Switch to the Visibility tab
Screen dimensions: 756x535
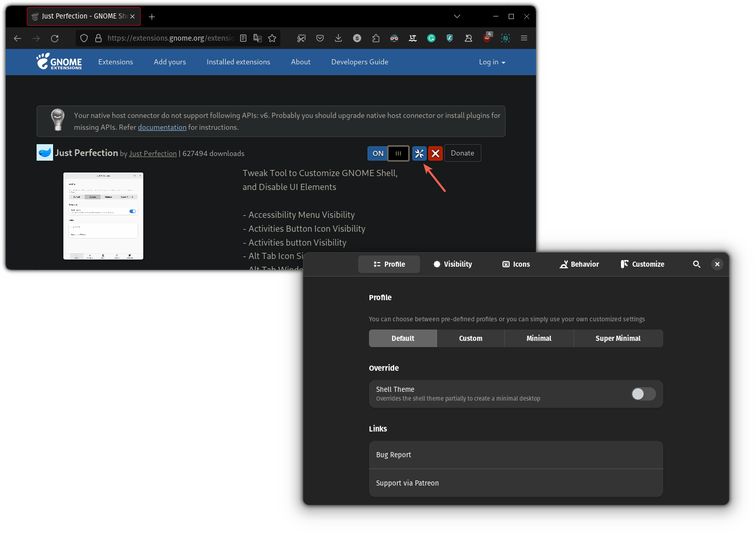(x=453, y=264)
